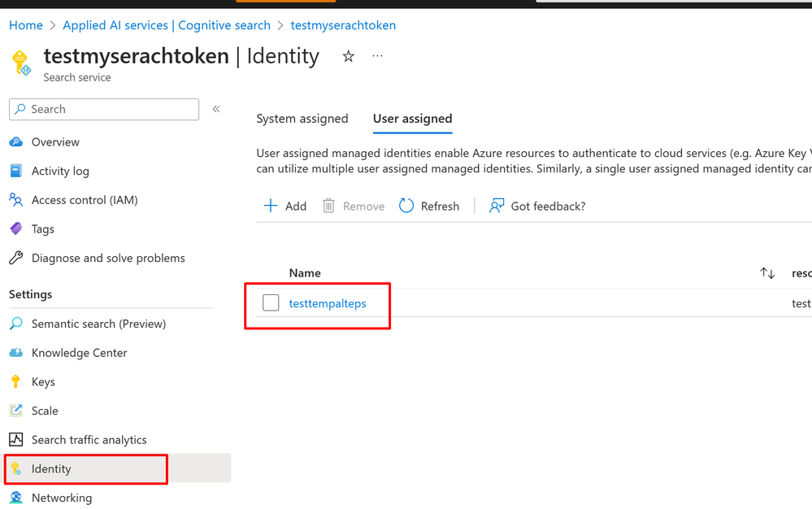Viewport: 812px width, 509px height.
Task: Open the testtempalteps identity link
Action: [328, 303]
